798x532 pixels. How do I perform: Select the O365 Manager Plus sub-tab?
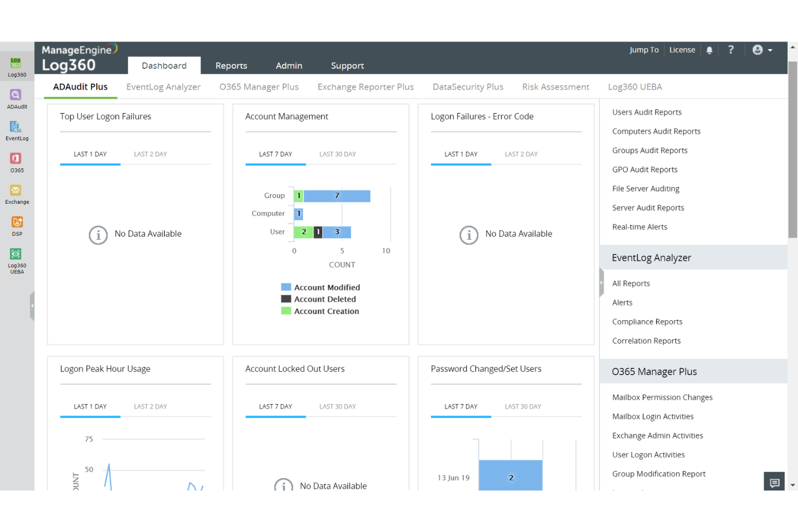(259, 87)
